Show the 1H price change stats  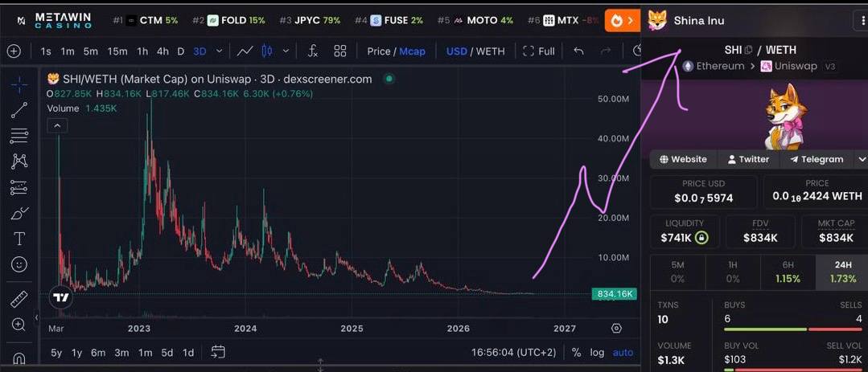pos(732,272)
